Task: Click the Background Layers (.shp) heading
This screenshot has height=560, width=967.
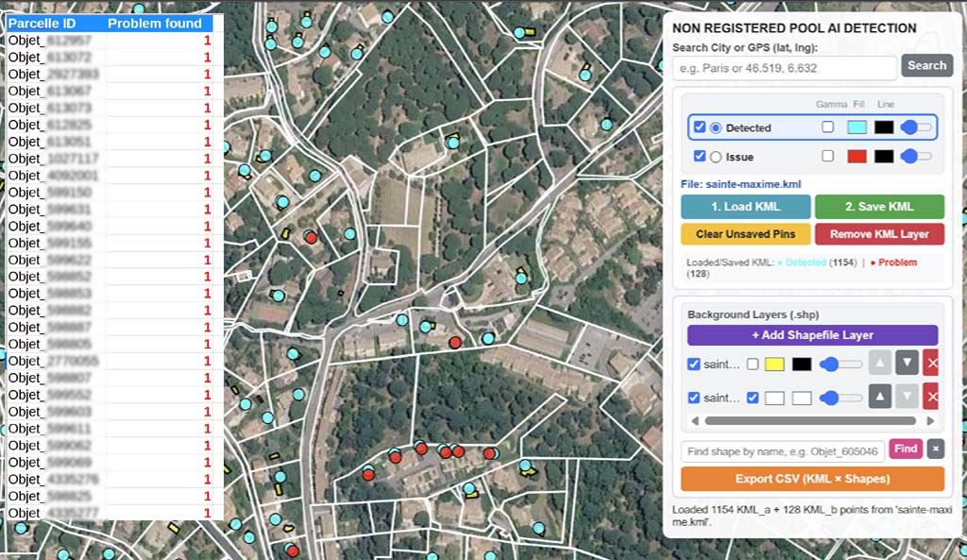Action: [753, 314]
